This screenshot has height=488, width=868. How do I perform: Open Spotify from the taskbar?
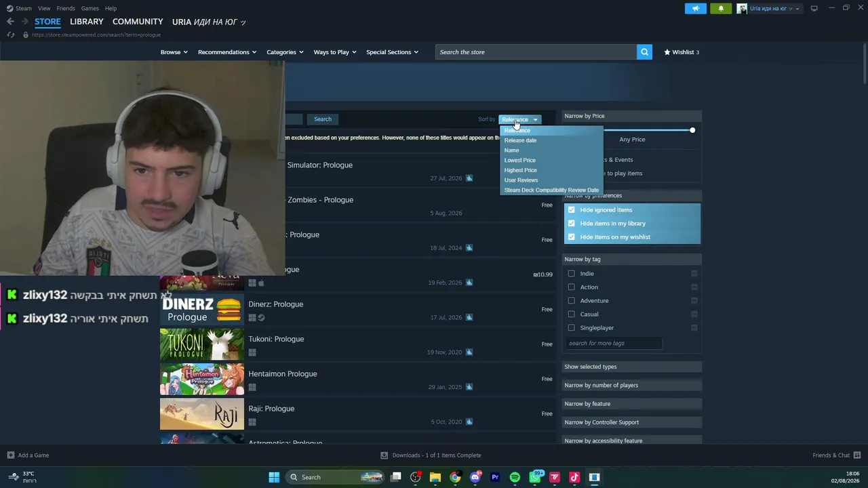pyautogui.click(x=515, y=477)
